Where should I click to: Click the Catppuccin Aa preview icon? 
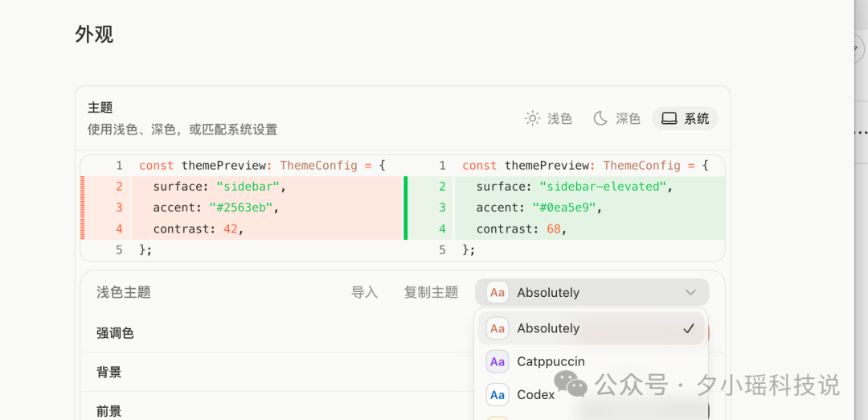click(497, 362)
